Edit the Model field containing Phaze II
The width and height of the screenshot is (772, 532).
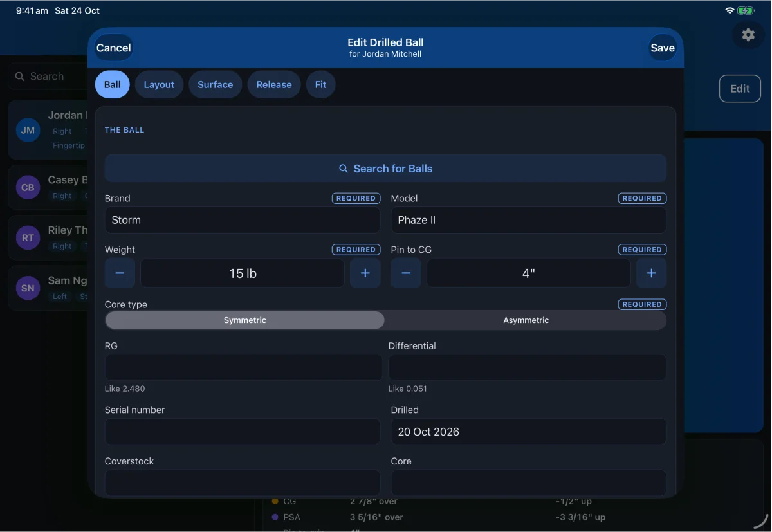point(529,220)
